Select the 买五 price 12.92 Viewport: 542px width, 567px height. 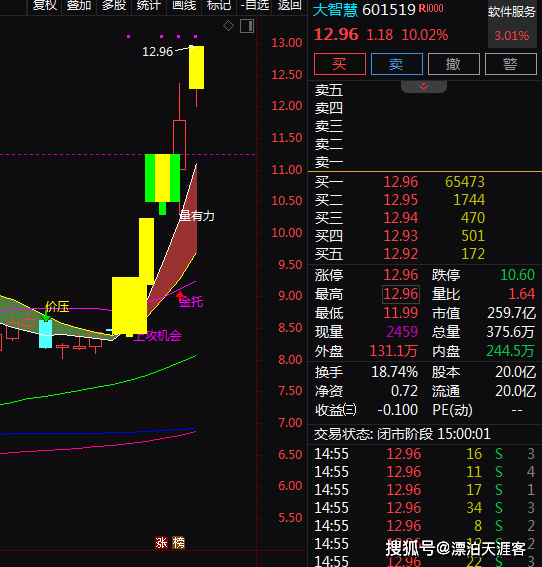pyautogui.click(x=401, y=254)
